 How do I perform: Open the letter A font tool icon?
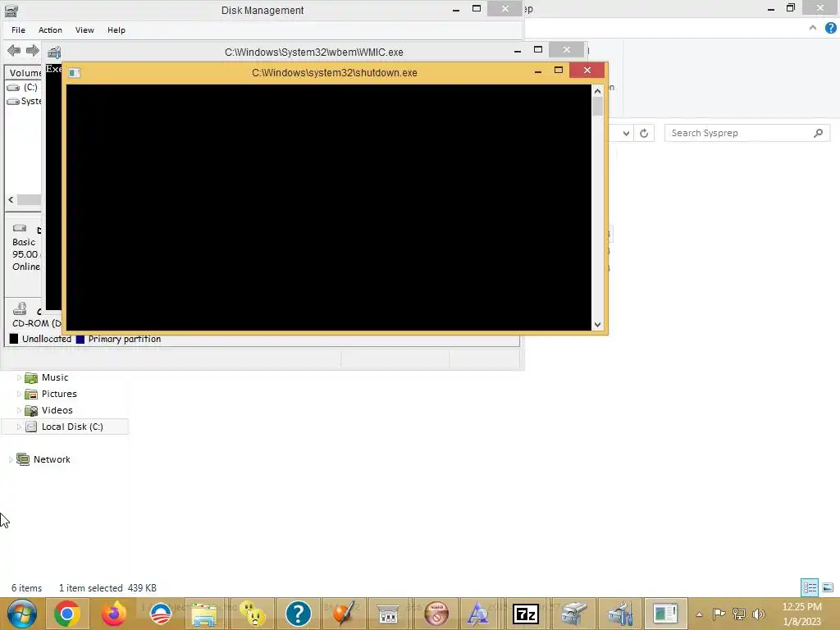pos(477,614)
